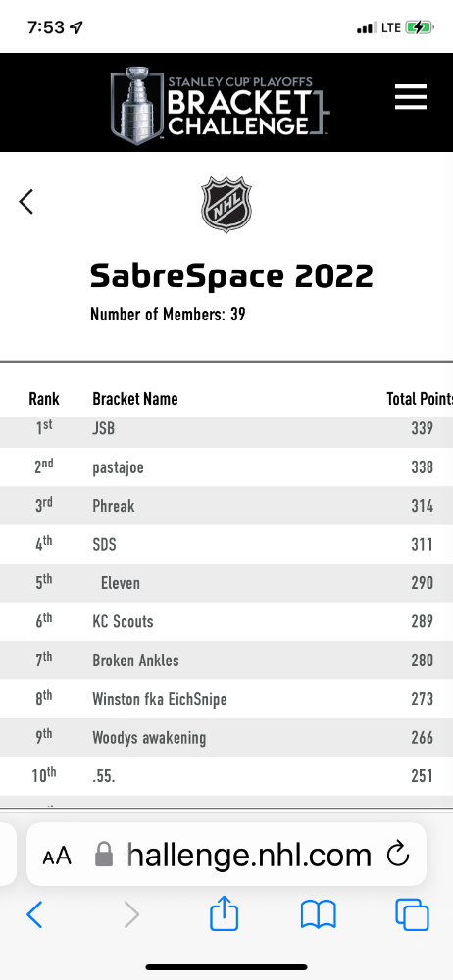The width and height of the screenshot is (453, 980).
Task: Select the Safari address bar URL
Action: (249, 855)
